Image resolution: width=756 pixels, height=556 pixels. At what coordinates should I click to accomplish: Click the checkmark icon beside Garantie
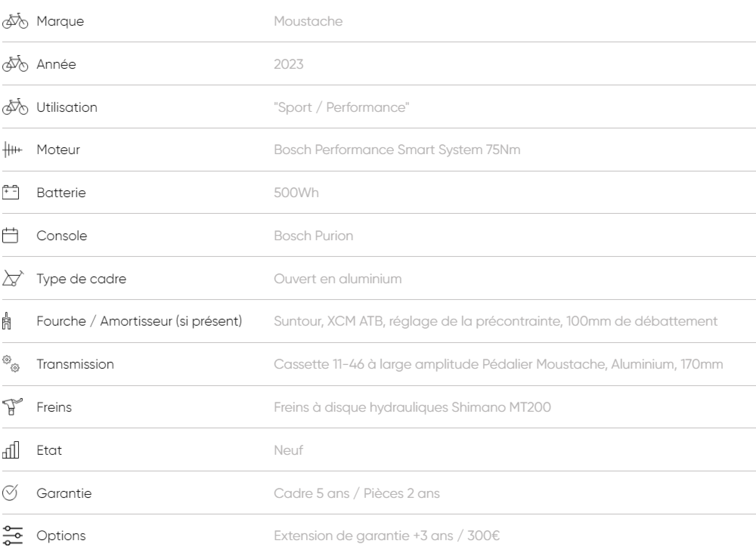[x=10, y=493]
